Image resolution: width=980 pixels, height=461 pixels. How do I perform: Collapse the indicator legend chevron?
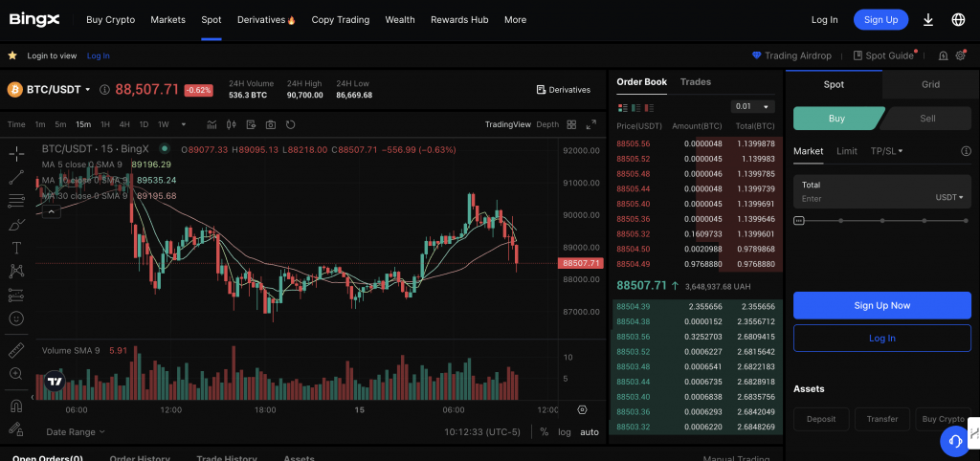click(52, 211)
